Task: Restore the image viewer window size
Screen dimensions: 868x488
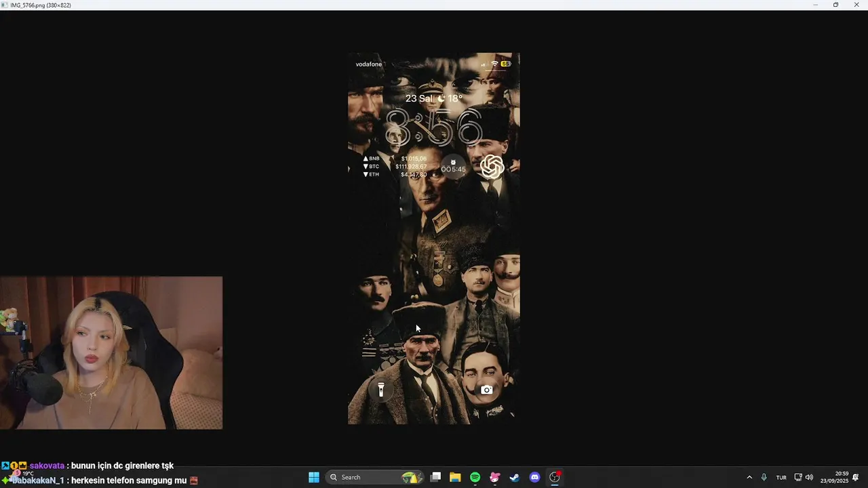Action: point(835,5)
